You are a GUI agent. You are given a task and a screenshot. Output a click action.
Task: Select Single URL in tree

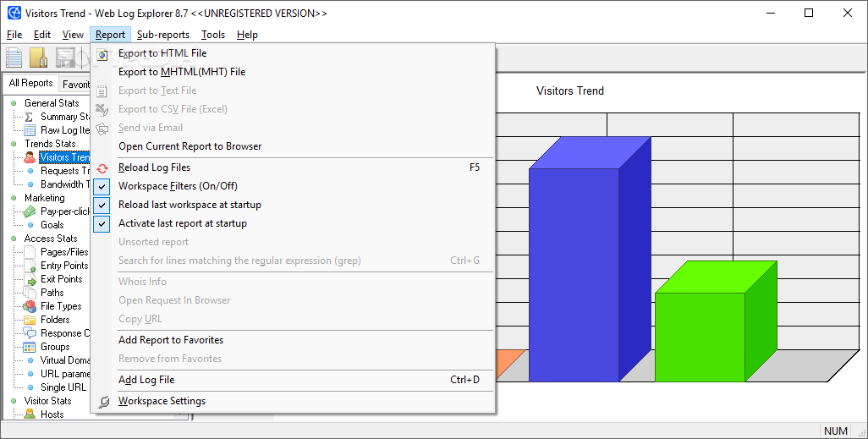coord(63,387)
